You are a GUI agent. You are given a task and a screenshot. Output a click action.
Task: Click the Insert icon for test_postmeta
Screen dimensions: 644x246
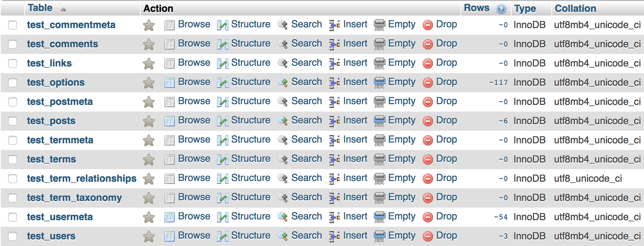(335, 102)
